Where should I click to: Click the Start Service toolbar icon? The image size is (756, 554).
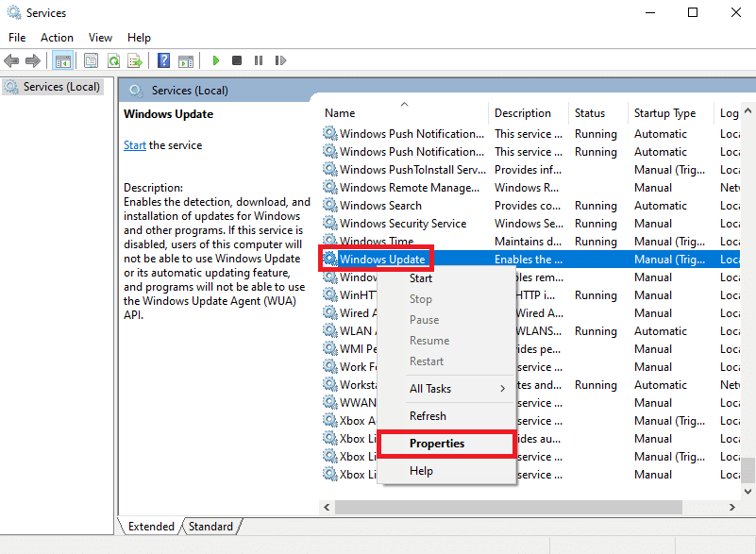coord(216,60)
